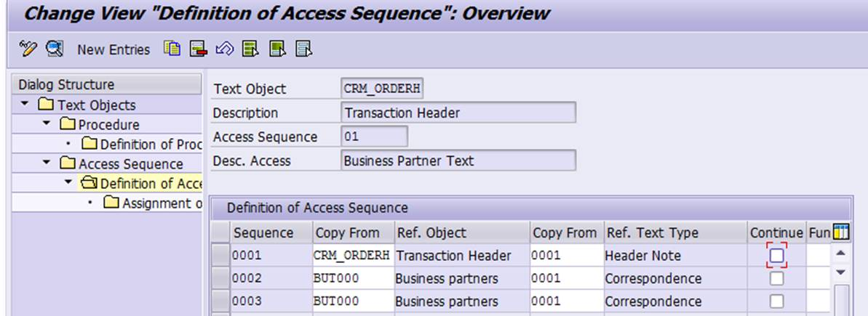Click the Ref. Text Type column header
The width and height of the screenshot is (868, 316).
[x=677, y=232]
